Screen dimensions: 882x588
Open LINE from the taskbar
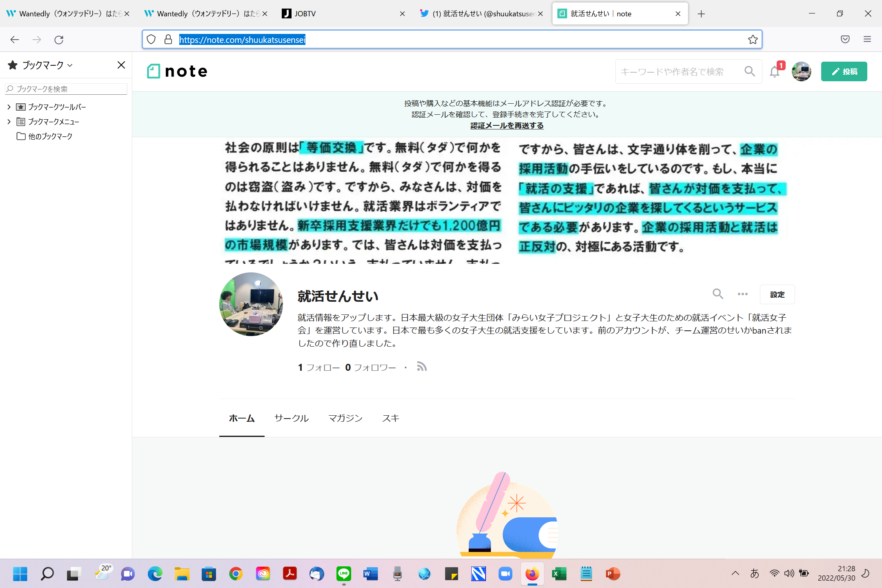pos(343,574)
